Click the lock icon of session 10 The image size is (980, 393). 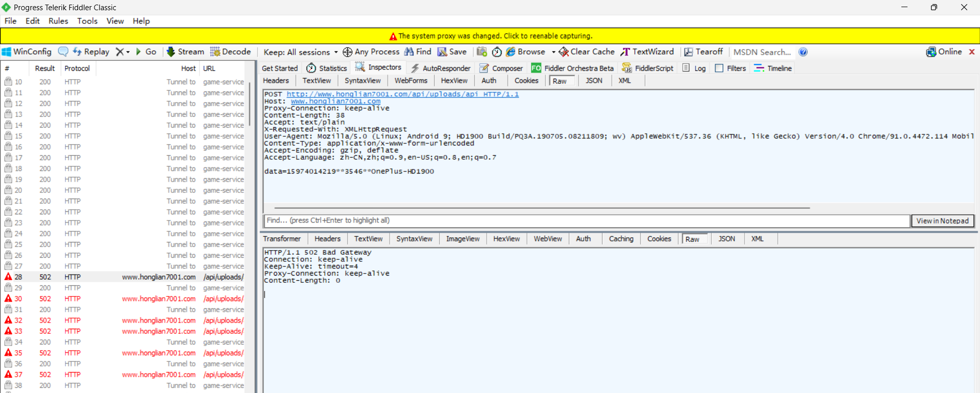pyautogui.click(x=8, y=82)
